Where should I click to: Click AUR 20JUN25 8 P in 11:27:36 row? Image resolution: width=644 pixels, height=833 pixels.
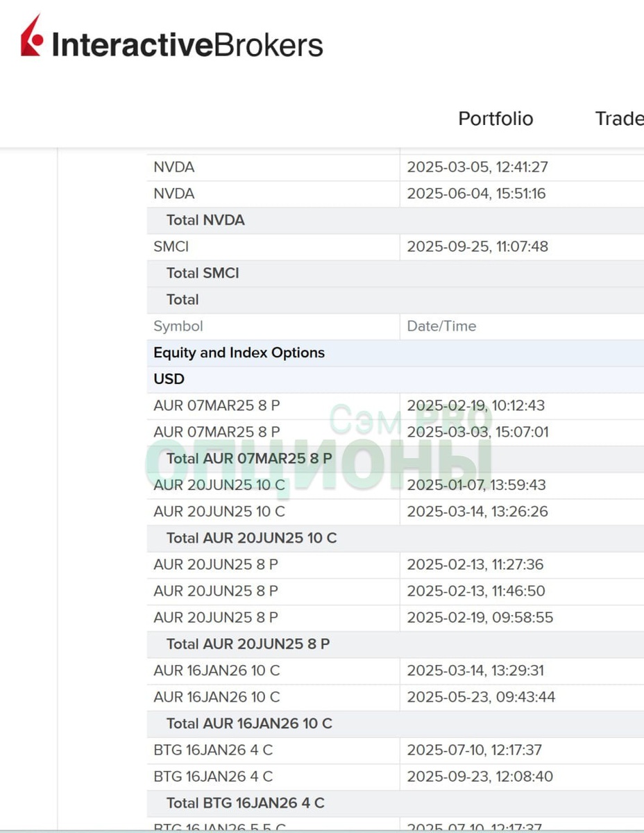click(216, 564)
